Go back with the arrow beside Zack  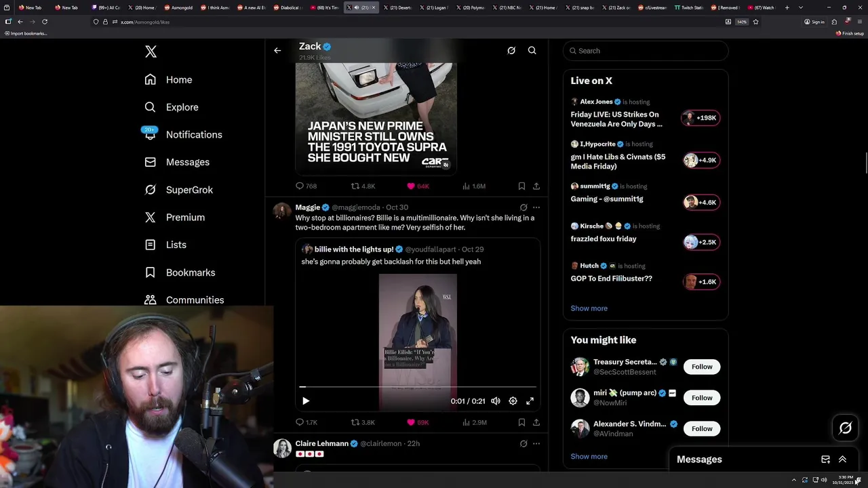click(277, 50)
